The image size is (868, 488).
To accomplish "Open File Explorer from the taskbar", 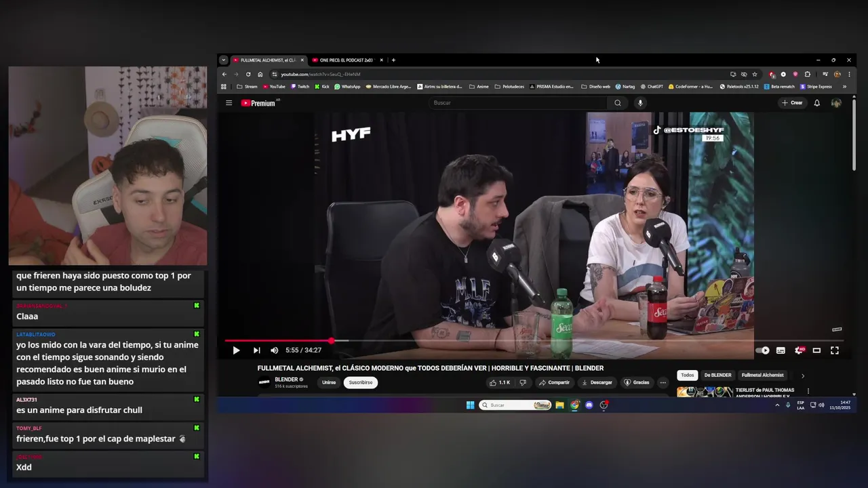I will 559,405.
